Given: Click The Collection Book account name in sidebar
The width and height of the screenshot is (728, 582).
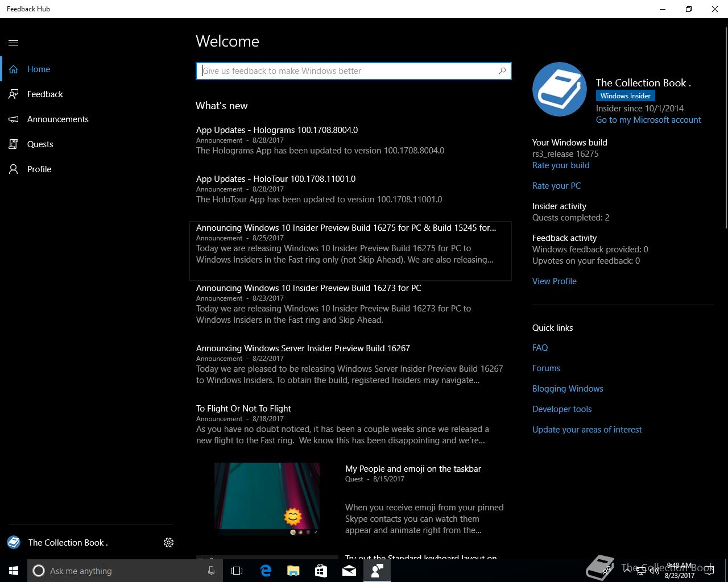Looking at the screenshot, I should pyautogui.click(x=68, y=543).
